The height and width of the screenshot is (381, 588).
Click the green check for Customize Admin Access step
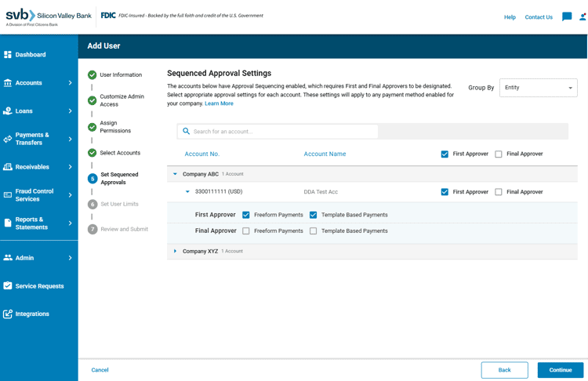pos(93,100)
